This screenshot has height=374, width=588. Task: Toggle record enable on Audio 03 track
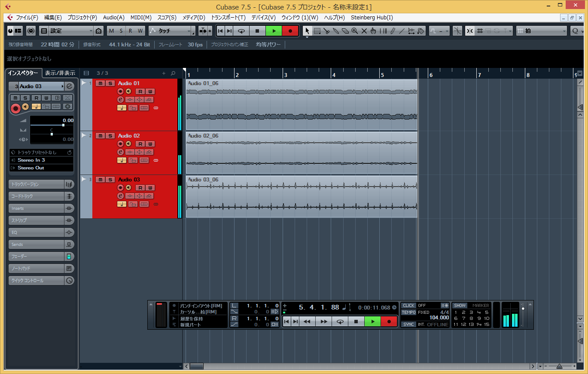121,187
